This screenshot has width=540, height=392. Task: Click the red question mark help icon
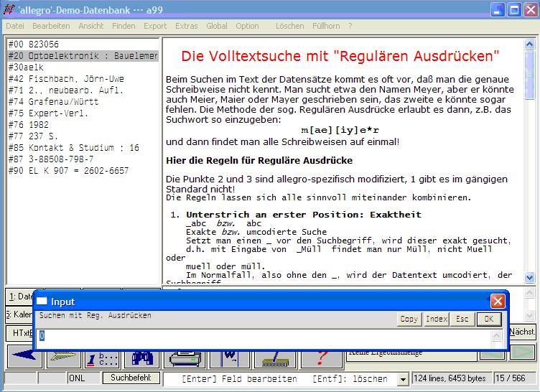point(322,359)
